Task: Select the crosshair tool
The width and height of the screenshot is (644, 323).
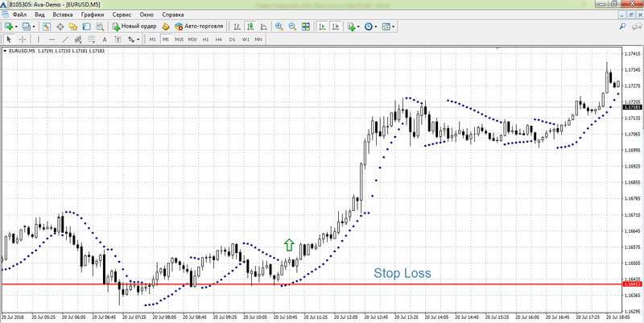Action: pos(23,39)
